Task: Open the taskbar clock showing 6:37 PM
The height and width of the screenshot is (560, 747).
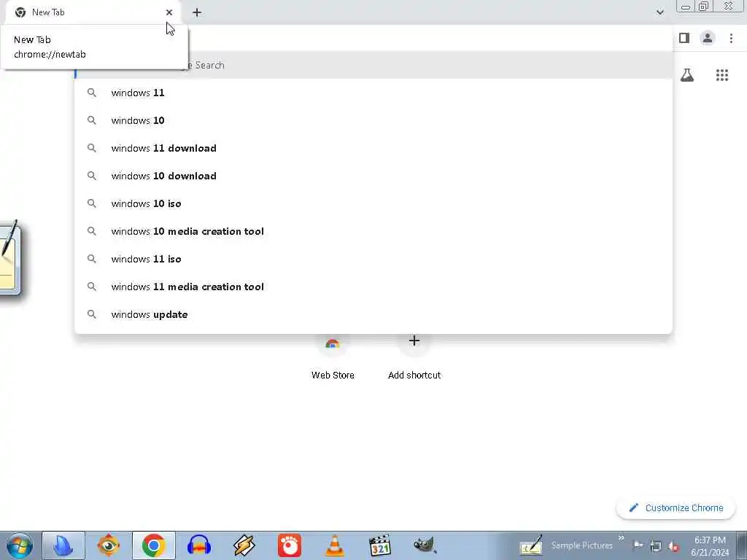Action: pyautogui.click(x=710, y=546)
